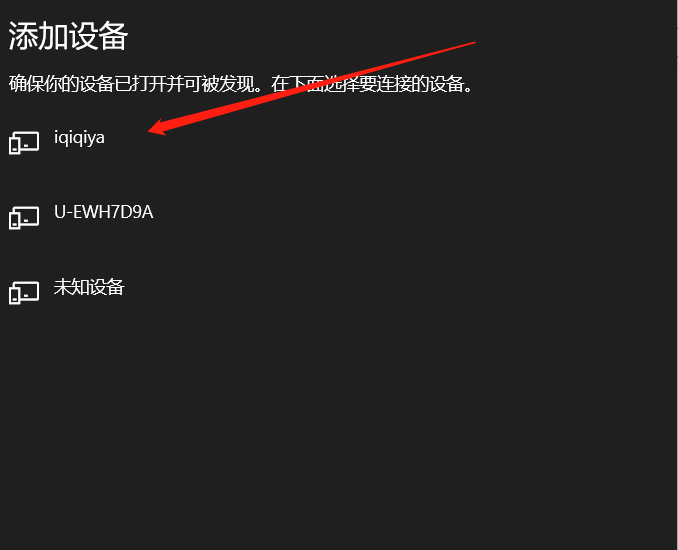This screenshot has height=550, width=678.
Task: Tap the phone-and-monitor glyph of the first device
Action: coord(24,143)
